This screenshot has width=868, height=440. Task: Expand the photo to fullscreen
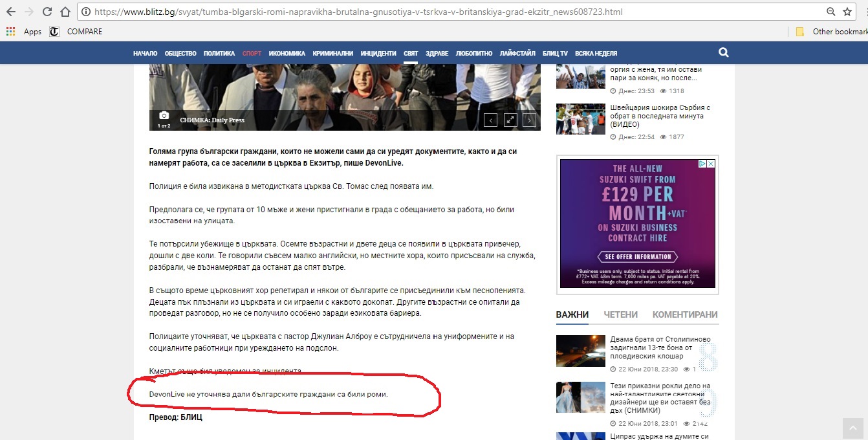pyautogui.click(x=510, y=120)
